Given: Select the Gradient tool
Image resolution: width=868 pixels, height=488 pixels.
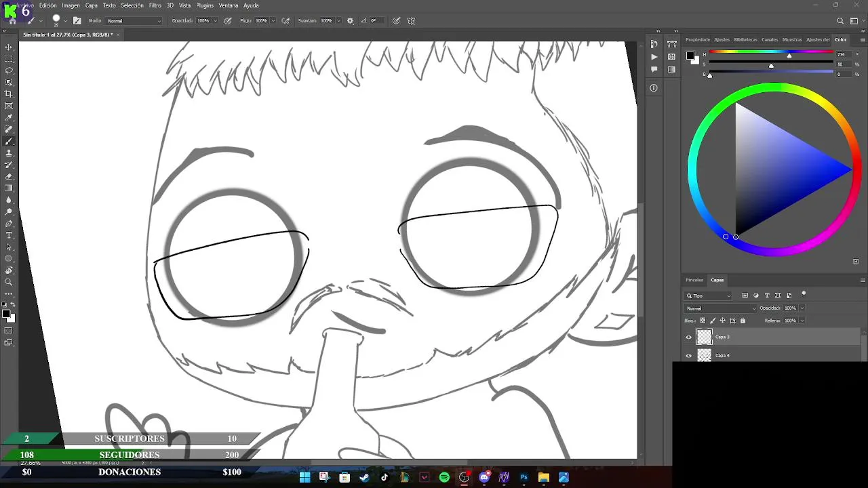Looking at the screenshot, I should point(9,188).
